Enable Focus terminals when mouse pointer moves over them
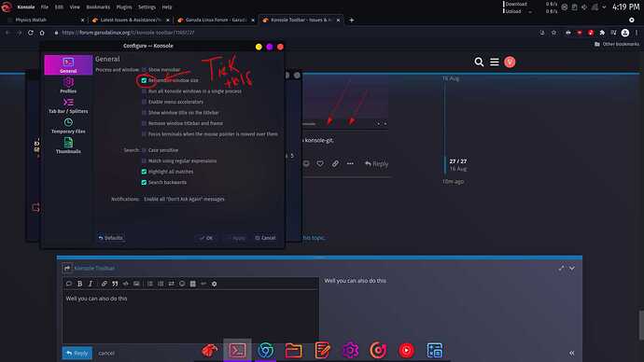Viewport: 644px width, 362px height. coord(144,133)
